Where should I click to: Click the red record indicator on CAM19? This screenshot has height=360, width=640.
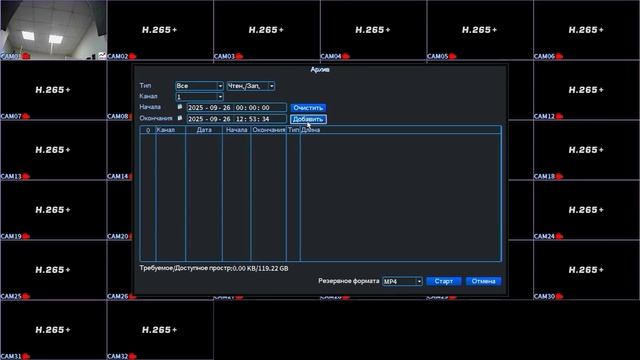tap(27, 236)
